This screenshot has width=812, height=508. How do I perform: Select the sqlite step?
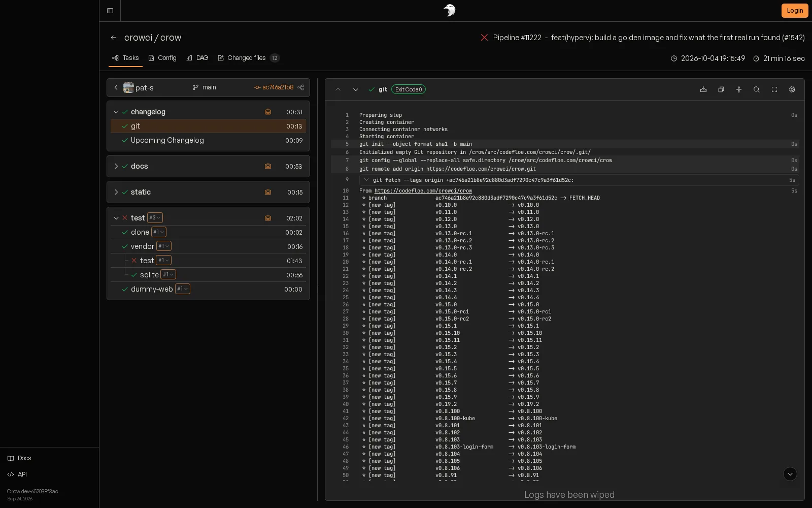pyautogui.click(x=216, y=275)
